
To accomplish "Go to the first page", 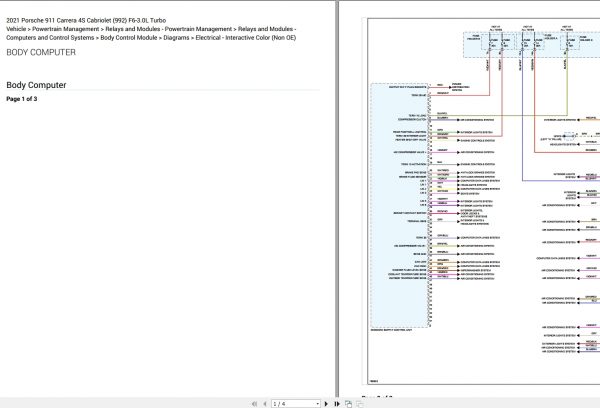I will pos(254,404).
